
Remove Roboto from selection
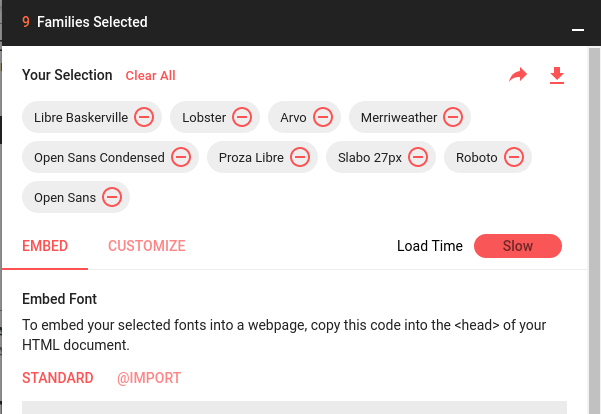514,157
